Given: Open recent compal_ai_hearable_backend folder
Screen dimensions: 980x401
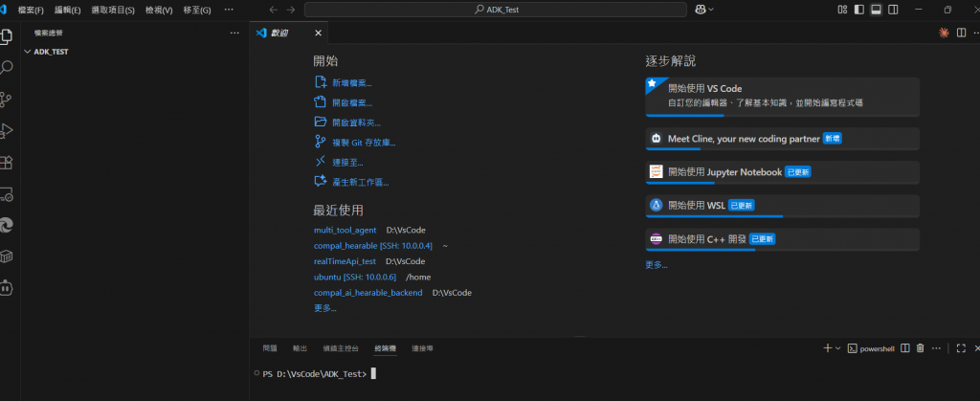Looking at the screenshot, I should click(368, 293).
